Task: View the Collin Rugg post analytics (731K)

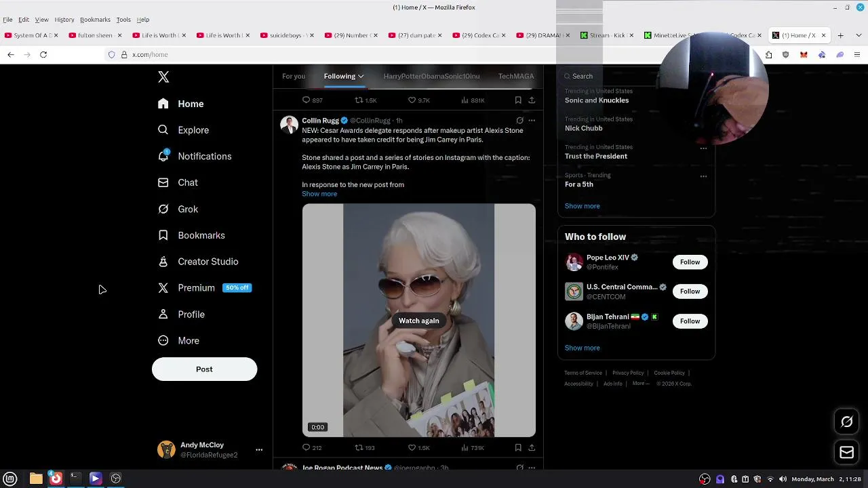Action: pyautogui.click(x=472, y=448)
